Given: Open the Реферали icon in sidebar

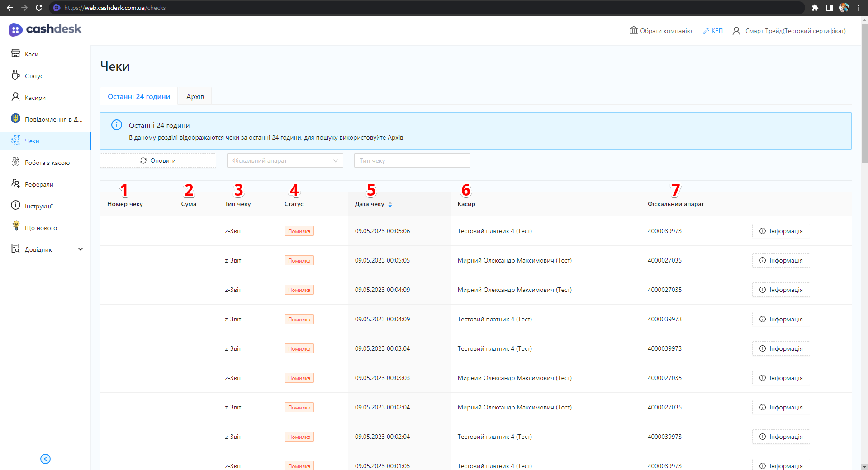Looking at the screenshot, I should (x=15, y=183).
